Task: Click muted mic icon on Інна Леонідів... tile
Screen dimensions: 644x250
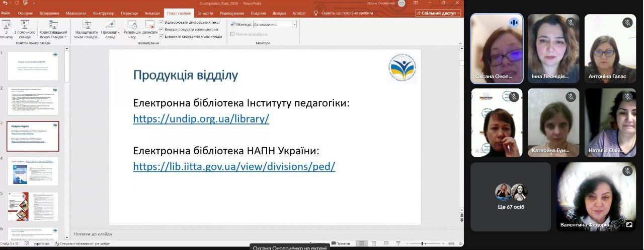Action: coord(571,22)
